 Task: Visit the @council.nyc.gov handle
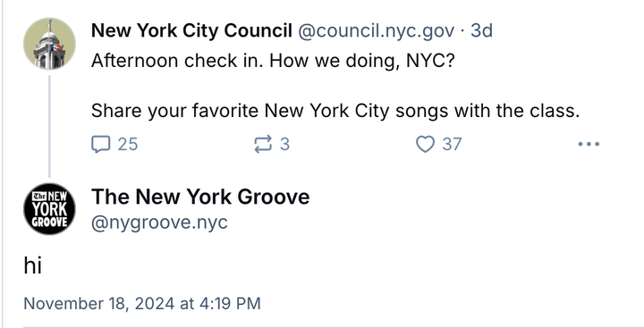point(377,30)
